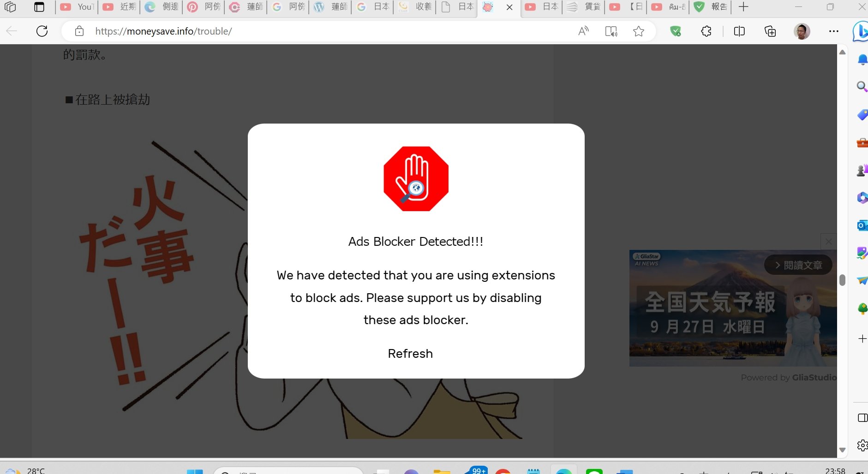This screenshot has width=868, height=474.
Task: Open the Read aloud icon in address bar
Action: pos(583,31)
